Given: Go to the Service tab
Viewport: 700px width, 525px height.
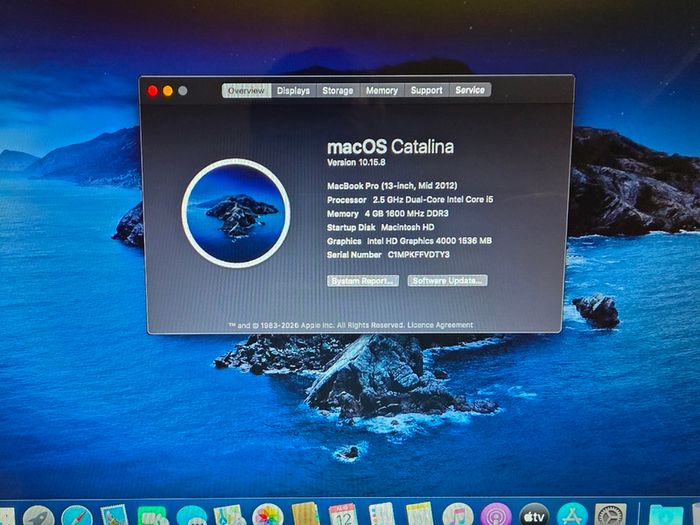Looking at the screenshot, I should [x=470, y=90].
